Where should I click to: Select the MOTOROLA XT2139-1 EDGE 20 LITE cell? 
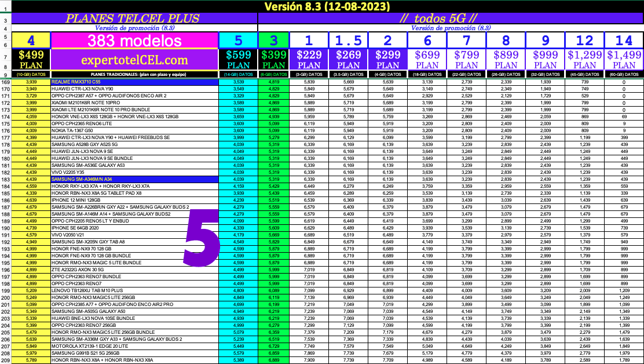pos(134,347)
